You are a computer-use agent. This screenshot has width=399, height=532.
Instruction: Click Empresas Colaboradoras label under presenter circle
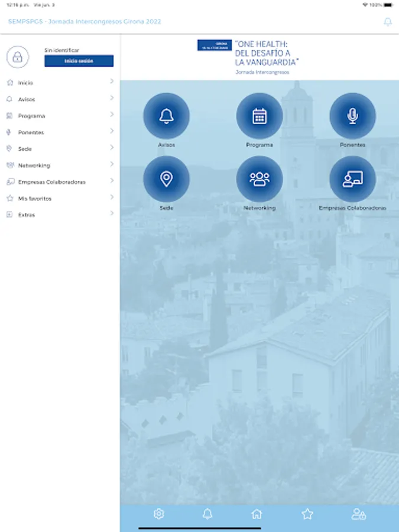point(352,207)
